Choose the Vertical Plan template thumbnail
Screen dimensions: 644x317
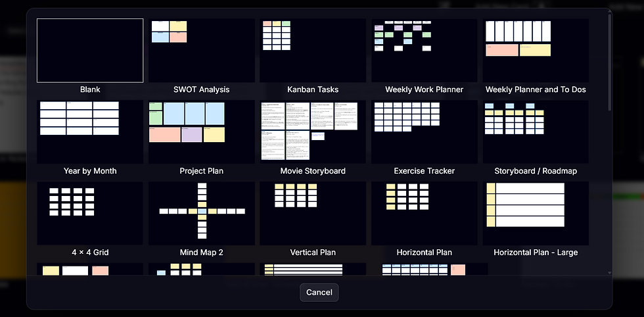pos(313,213)
